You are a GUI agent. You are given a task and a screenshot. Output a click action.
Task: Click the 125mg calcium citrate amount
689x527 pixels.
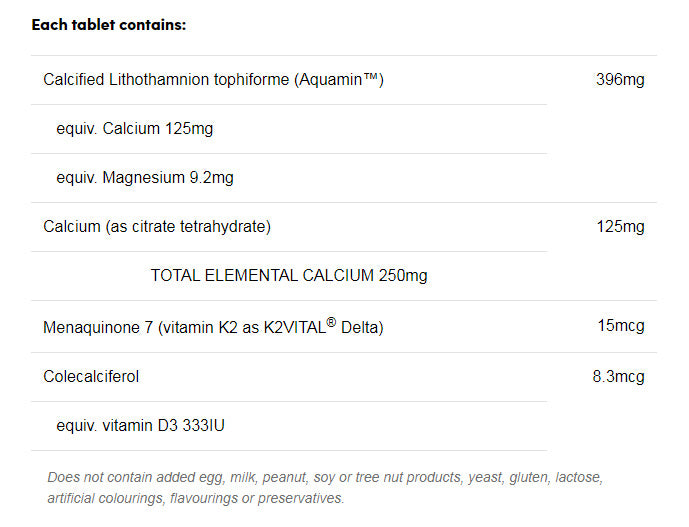pyautogui.click(x=620, y=227)
